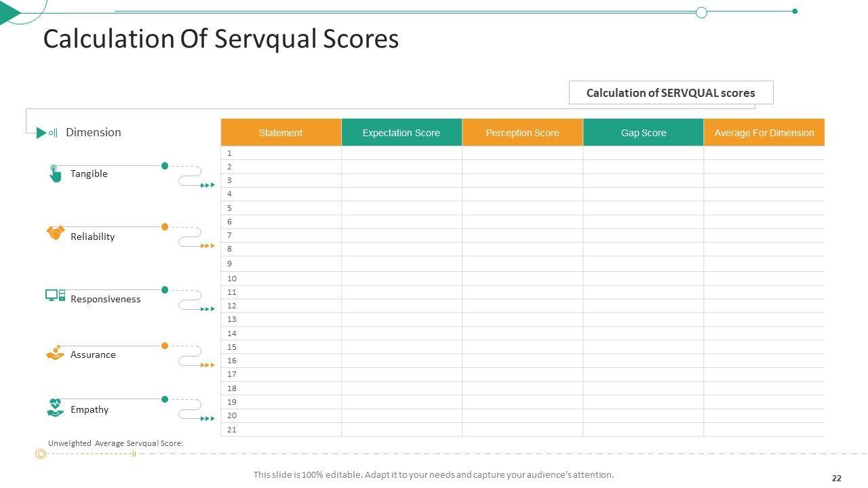Click the Calculation of SERVQUAL scores box

tap(671, 93)
